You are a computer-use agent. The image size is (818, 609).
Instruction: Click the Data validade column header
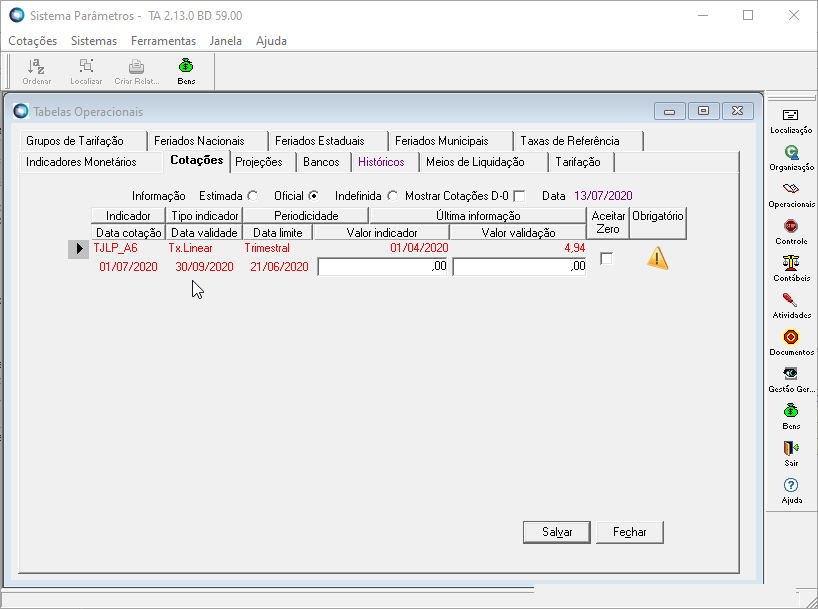pos(204,232)
